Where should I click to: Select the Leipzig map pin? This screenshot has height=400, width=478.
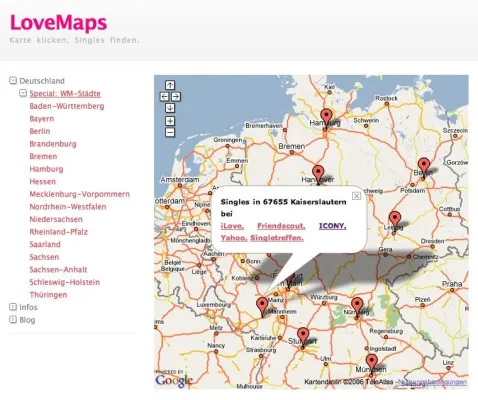coord(395,221)
